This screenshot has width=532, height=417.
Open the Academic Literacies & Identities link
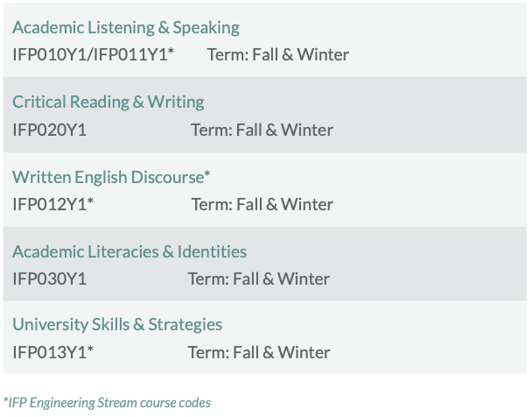pyautogui.click(x=129, y=251)
